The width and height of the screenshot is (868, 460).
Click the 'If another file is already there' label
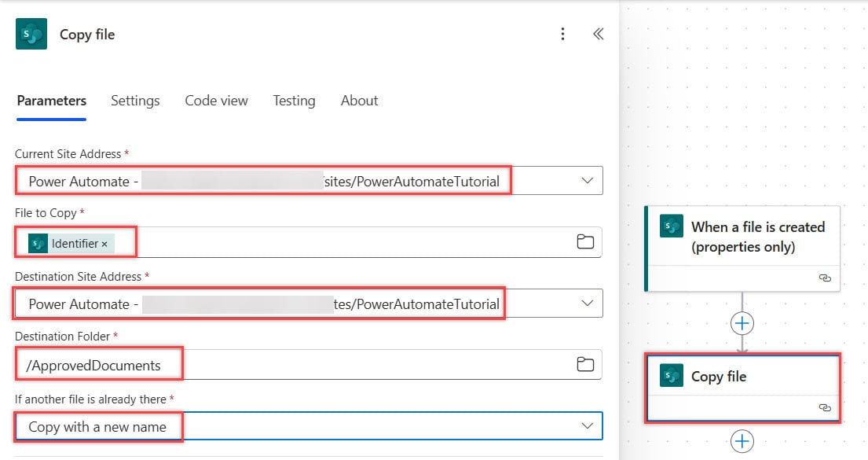coord(90,399)
